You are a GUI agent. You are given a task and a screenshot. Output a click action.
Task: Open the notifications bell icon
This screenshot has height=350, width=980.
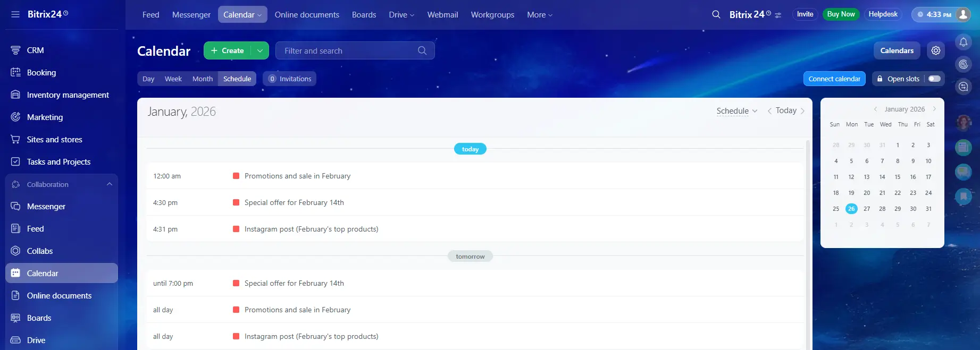click(x=964, y=42)
